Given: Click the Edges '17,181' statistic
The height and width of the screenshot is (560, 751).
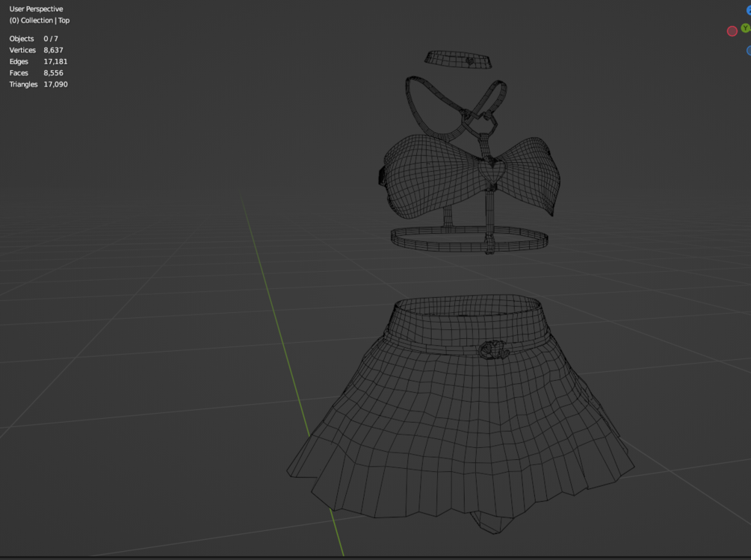Looking at the screenshot, I should coord(55,62).
